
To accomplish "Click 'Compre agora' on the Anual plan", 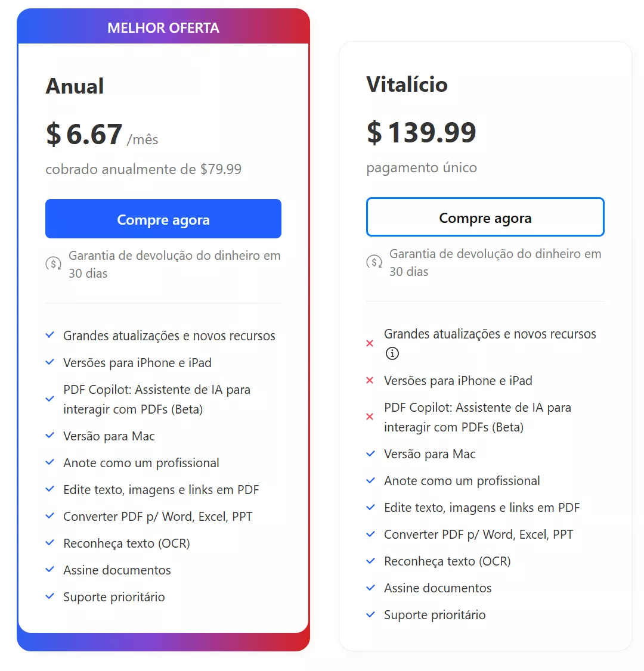I will 163,219.
